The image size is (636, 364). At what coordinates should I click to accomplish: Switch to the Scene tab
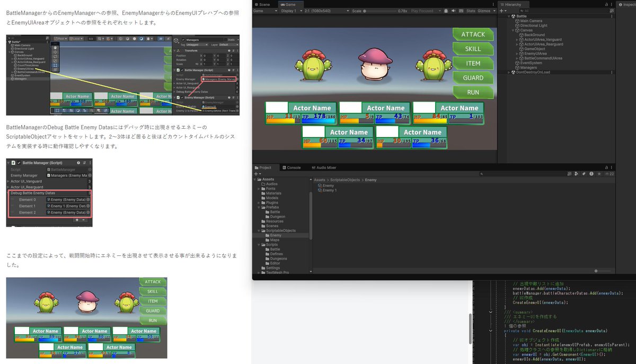pyautogui.click(x=262, y=4)
